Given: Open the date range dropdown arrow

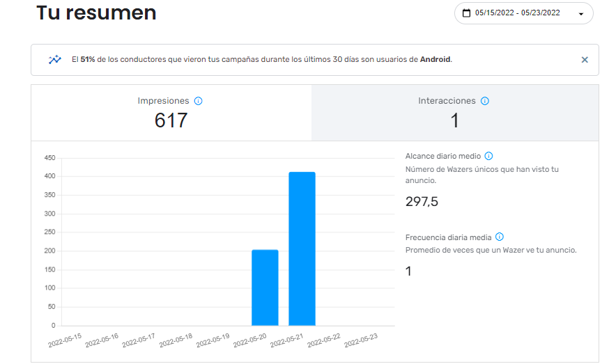Looking at the screenshot, I should [580, 14].
